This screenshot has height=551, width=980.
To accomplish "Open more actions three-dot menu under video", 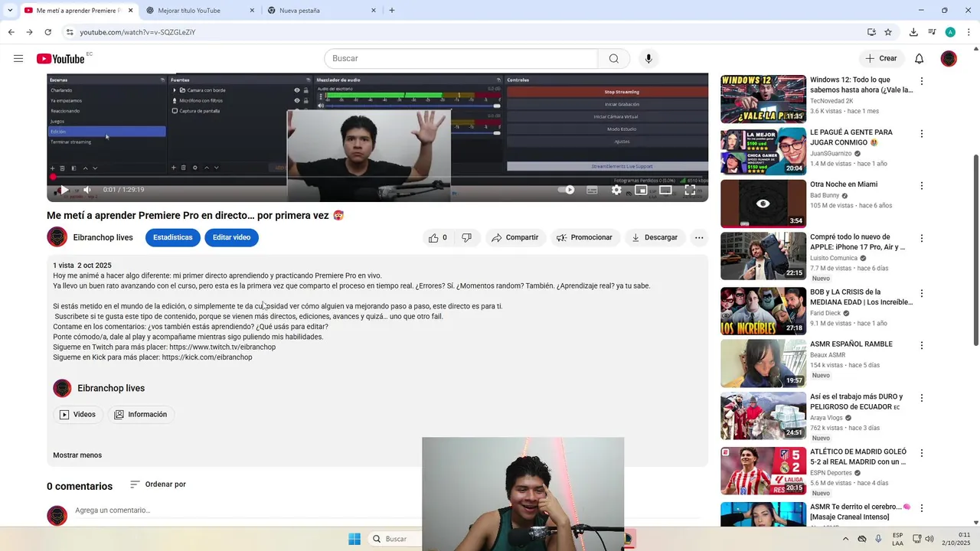I will (x=699, y=238).
